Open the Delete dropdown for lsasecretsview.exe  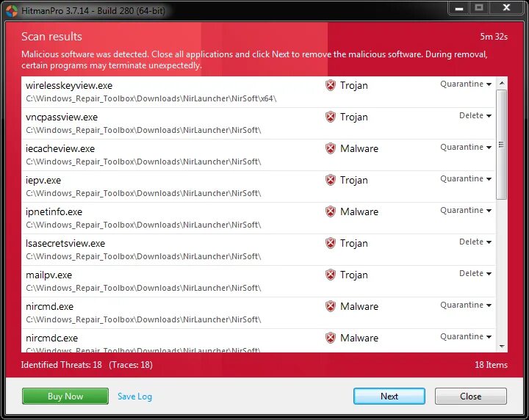[475, 242]
